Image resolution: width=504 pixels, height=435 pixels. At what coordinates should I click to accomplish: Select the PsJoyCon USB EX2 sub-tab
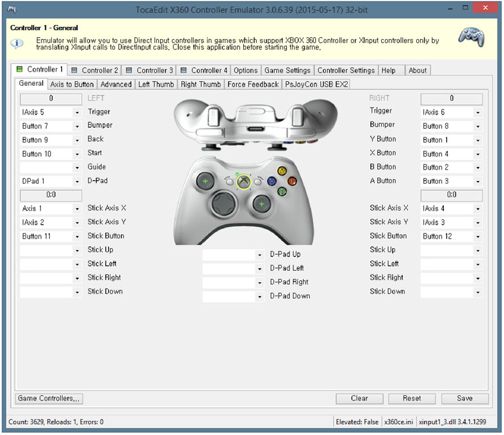(316, 84)
